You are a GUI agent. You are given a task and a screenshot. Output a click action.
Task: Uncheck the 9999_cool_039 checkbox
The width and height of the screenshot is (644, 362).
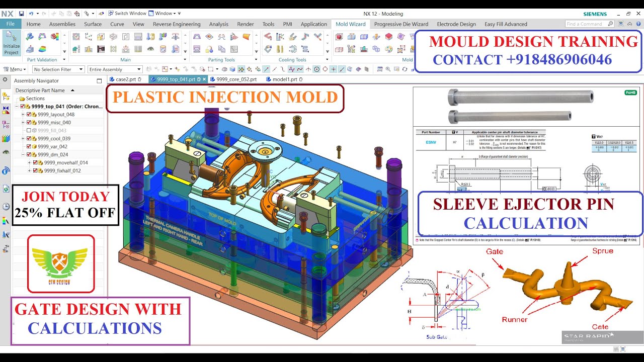(29, 139)
